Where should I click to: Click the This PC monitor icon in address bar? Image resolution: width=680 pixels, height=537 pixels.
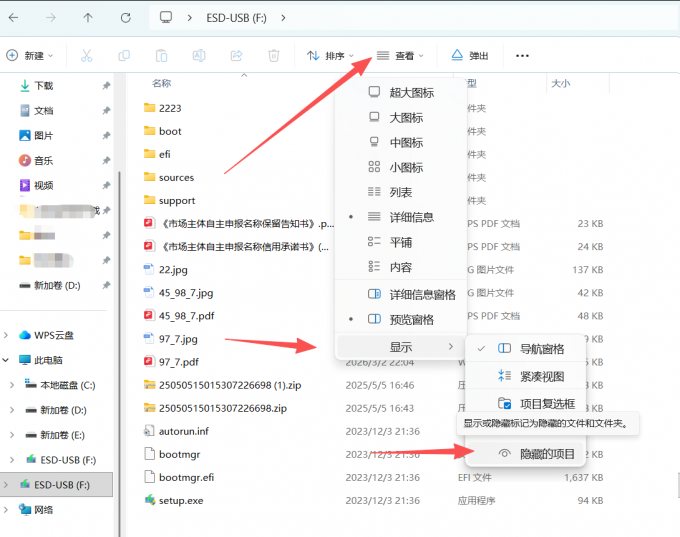(166, 17)
